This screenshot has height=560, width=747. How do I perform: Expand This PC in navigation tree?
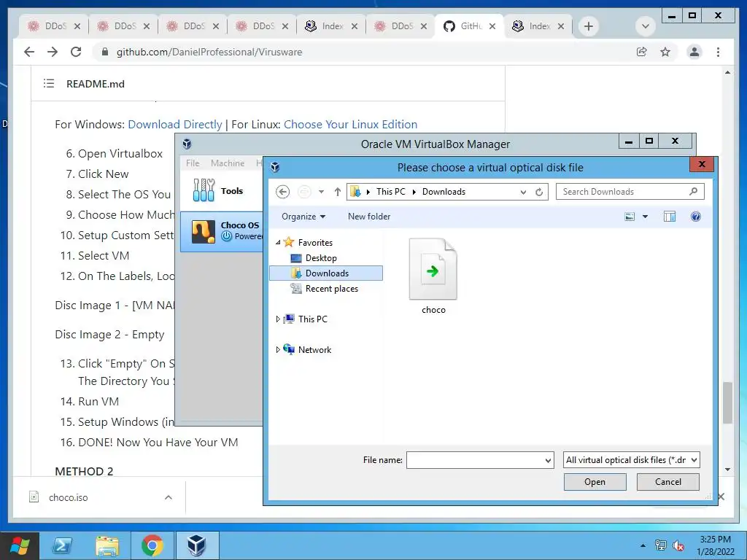click(x=278, y=319)
